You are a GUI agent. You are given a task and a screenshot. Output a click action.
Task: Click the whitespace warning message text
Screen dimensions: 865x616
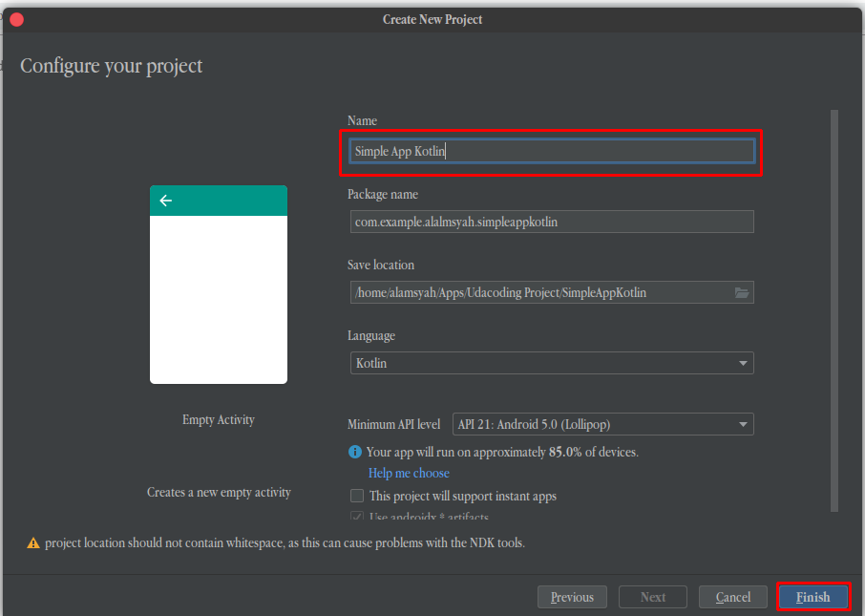point(285,543)
